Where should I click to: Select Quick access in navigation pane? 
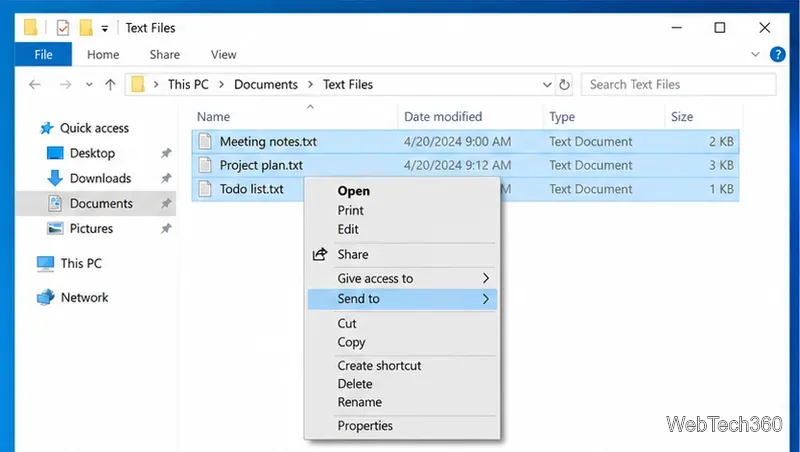(94, 128)
